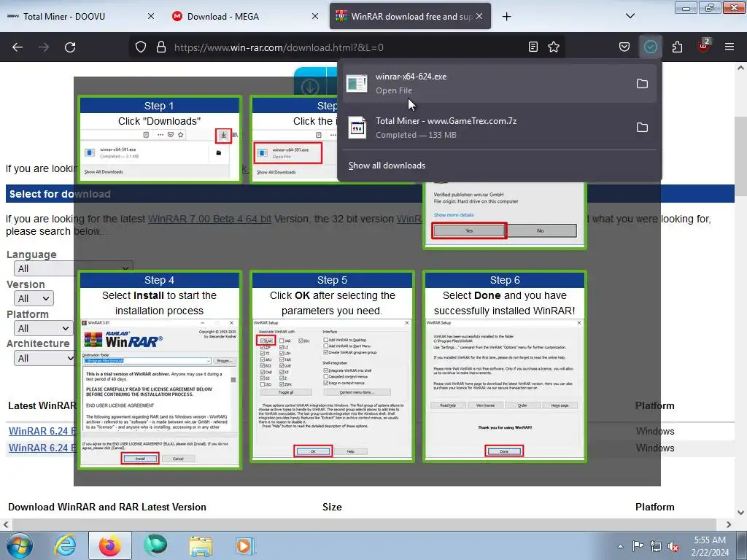Click the Step 1 instruction thumbnail
The height and width of the screenshot is (560, 747).
[x=160, y=139]
